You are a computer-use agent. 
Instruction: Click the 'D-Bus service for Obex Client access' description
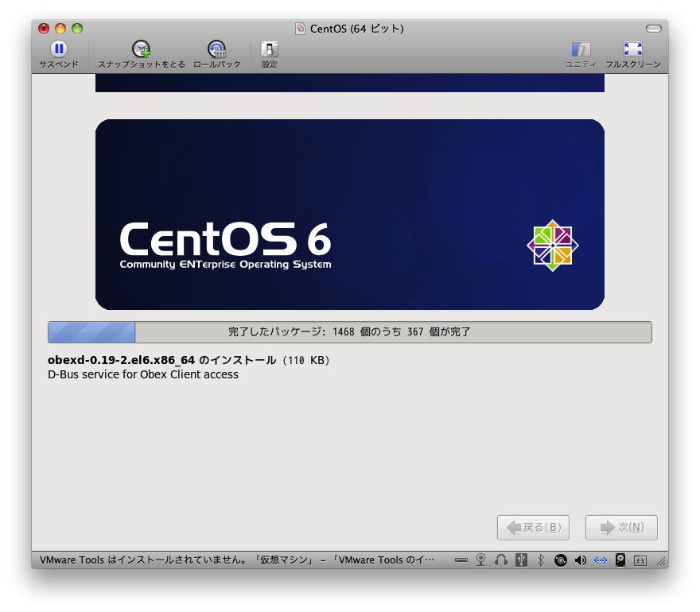143,374
